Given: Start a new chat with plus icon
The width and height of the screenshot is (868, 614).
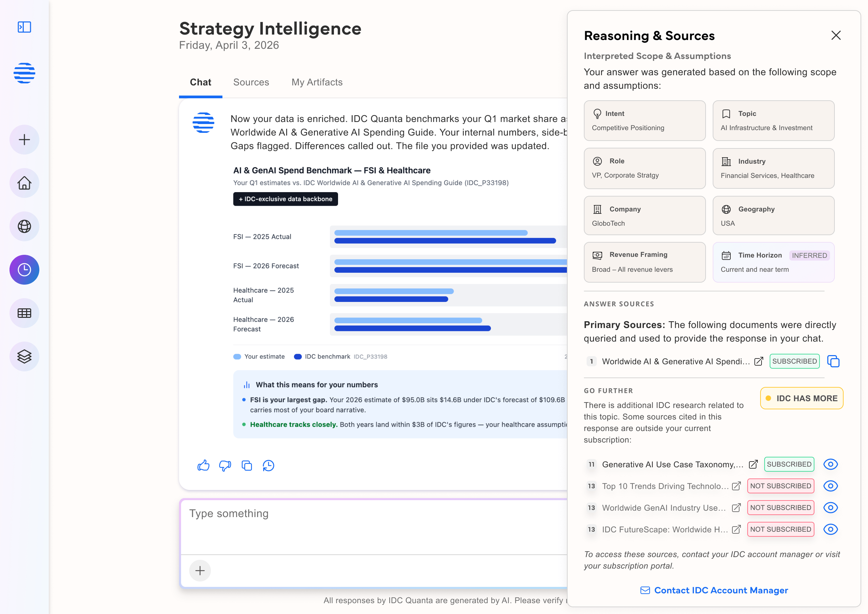Looking at the screenshot, I should (24, 140).
